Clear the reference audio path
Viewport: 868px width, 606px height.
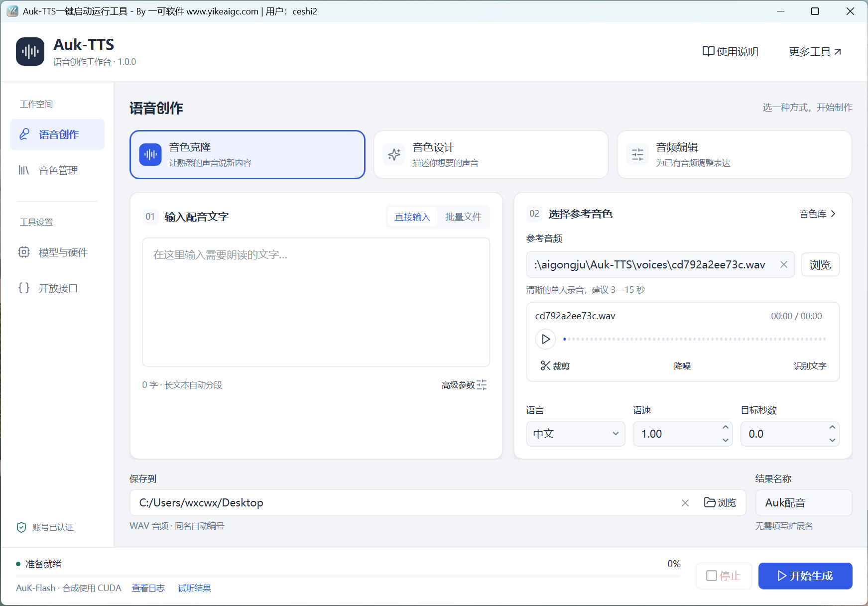pyautogui.click(x=784, y=264)
